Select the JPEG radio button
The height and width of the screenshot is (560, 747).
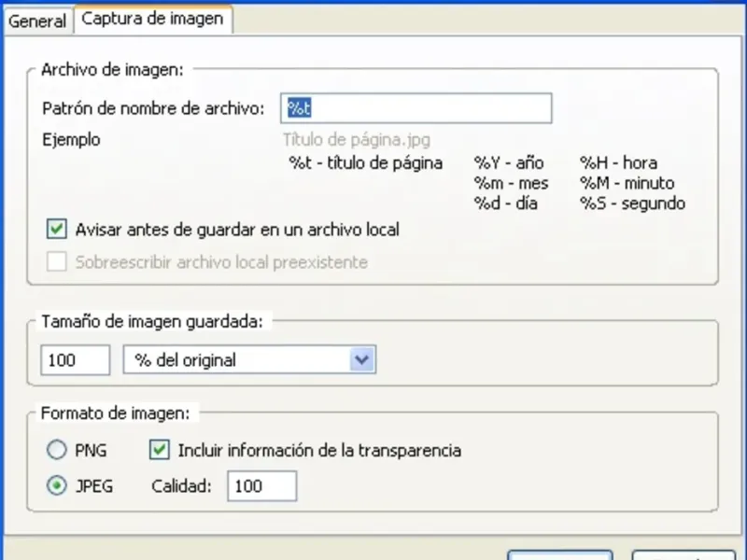(x=57, y=485)
